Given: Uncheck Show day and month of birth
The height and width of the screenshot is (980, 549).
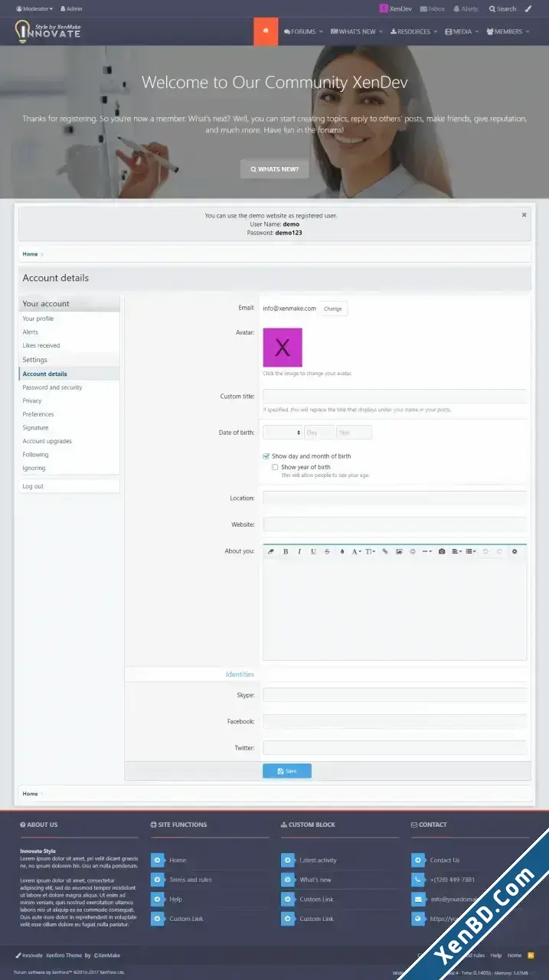Looking at the screenshot, I should tap(266, 456).
